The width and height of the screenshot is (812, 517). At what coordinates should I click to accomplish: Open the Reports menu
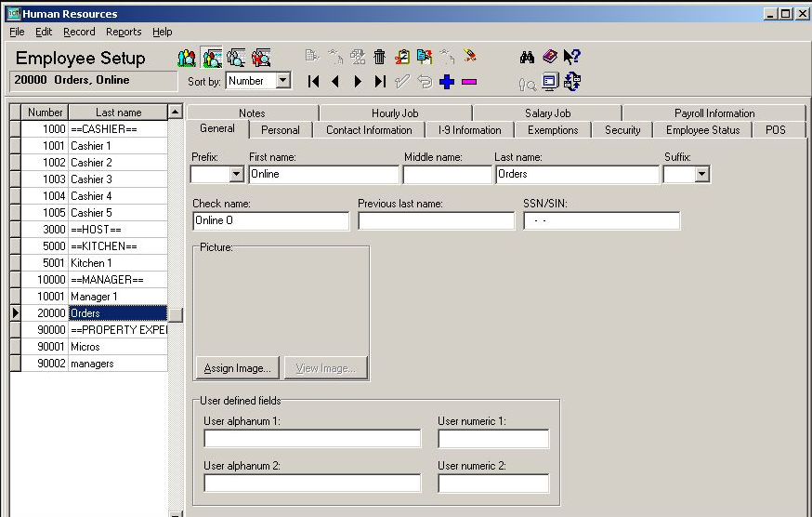click(x=124, y=33)
